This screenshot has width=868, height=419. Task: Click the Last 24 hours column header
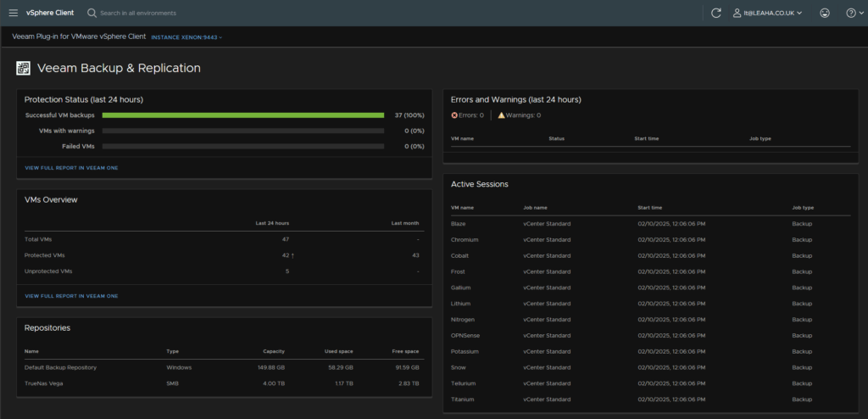tap(272, 223)
